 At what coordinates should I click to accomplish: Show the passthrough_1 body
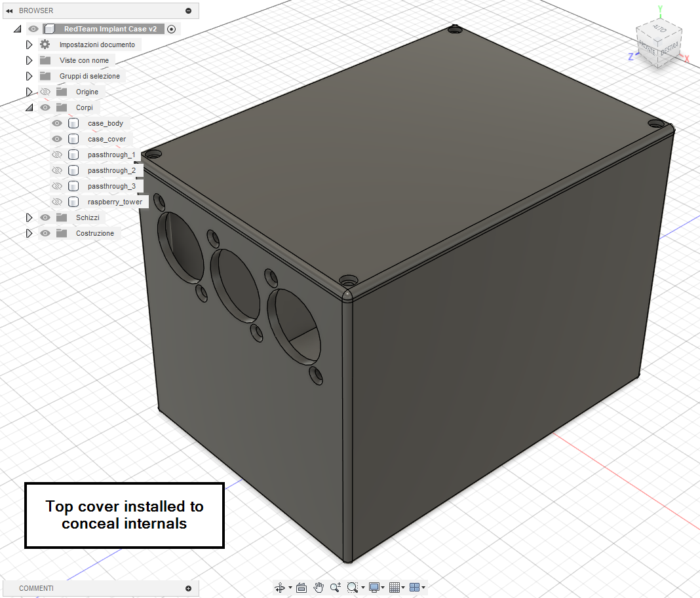coord(57,155)
